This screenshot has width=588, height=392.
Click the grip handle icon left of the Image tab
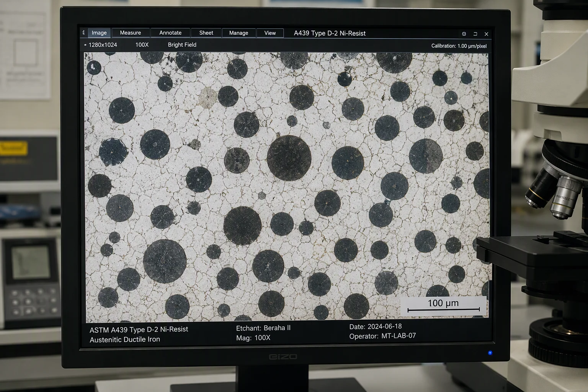pyautogui.click(x=83, y=33)
